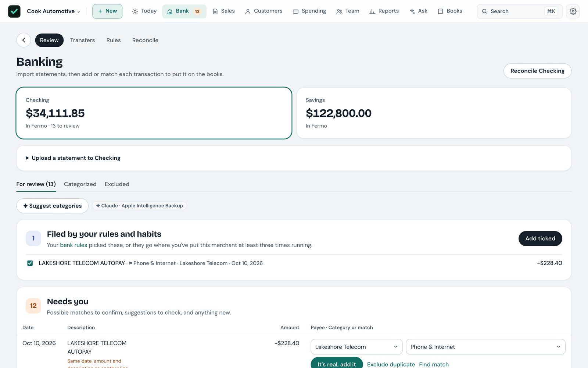Open Today with the sun icon
The width and height of the screenshot is (588, 368).
tap(144, 11)
